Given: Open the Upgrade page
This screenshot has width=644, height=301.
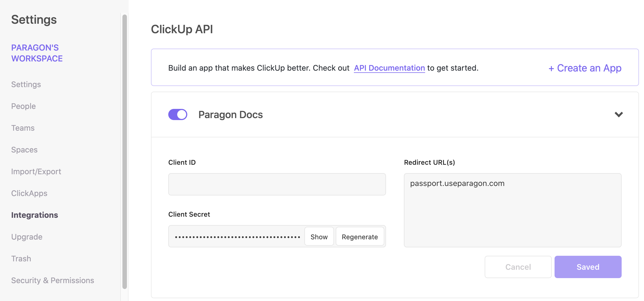Looking at the screenshot, I should pyautogui.click(x=27, y=237).
